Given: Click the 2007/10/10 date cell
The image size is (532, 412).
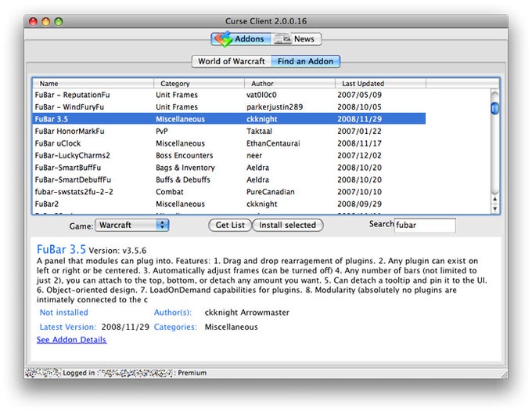Looking at the screenshot, I should [359, 192].
